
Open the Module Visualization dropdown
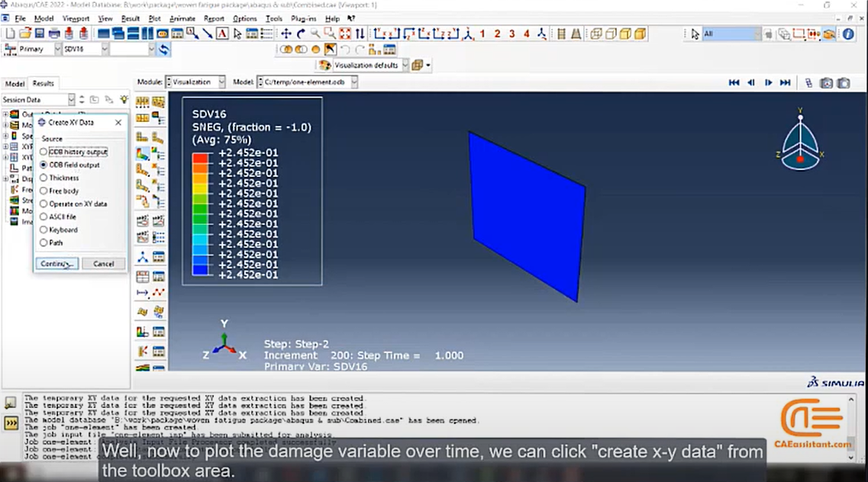click(195, 82)
